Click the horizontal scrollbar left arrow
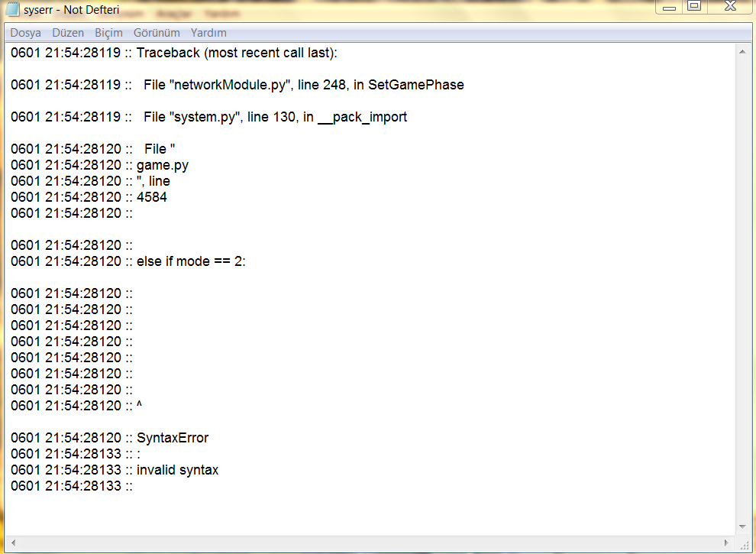The width and height of the screenshot is (756, 554). [13, 543]
